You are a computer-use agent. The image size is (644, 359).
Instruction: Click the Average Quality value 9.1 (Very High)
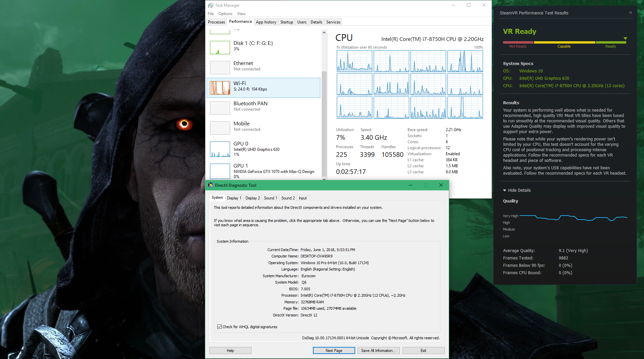(x=573, y=251)
